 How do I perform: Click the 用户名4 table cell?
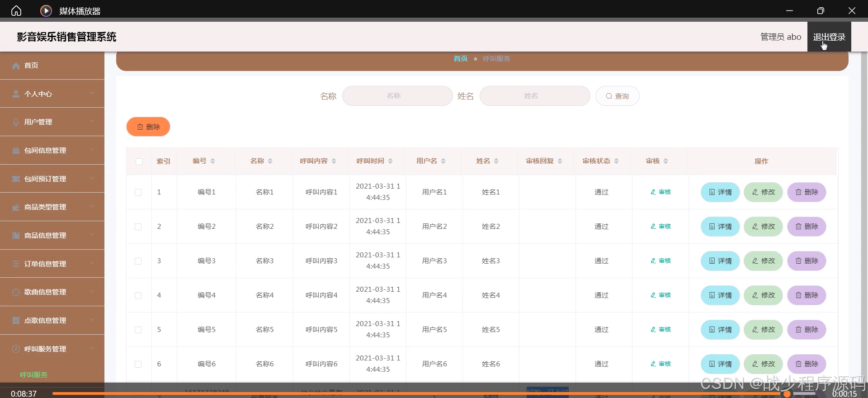(434, 295)
